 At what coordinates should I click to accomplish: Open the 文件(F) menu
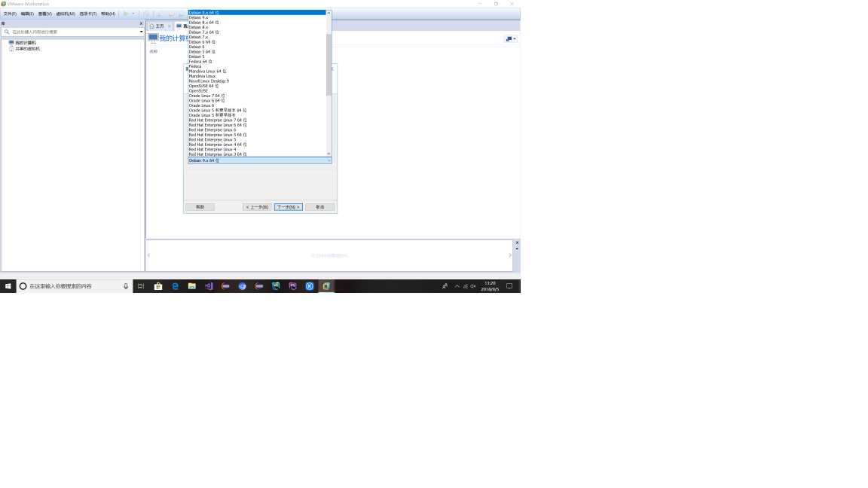click(x=9, y=14)
